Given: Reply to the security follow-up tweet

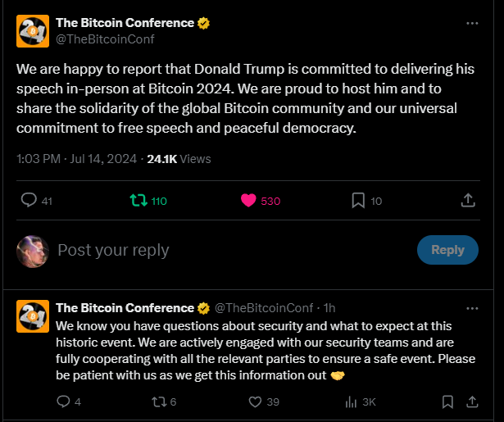Looking at the screenshot, I should point(64,402).
